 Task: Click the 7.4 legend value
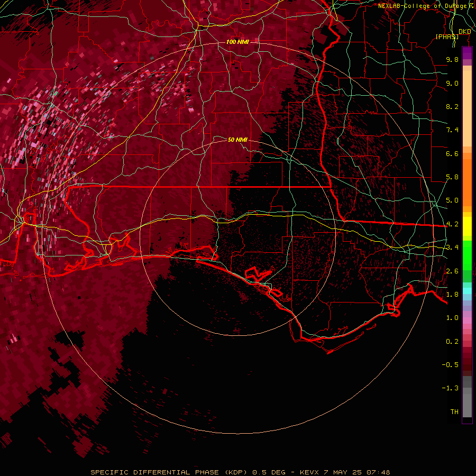tap(452, 130)
